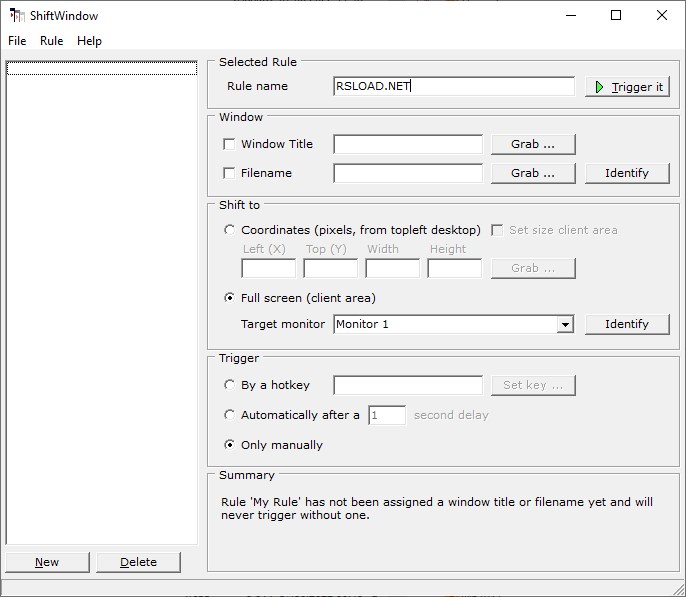Toggle Set size client area checkbox
The width and height of the screenshot is (686, 597).
(x=497, y=230)
